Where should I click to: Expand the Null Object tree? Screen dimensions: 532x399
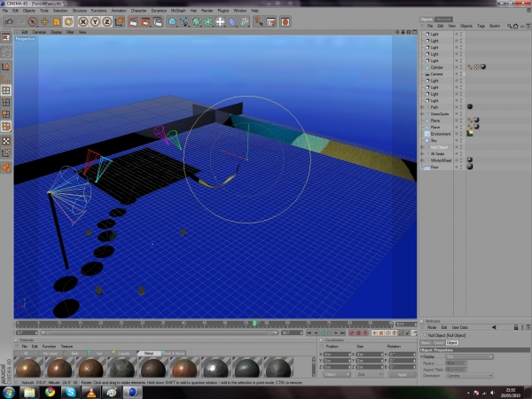422,147
